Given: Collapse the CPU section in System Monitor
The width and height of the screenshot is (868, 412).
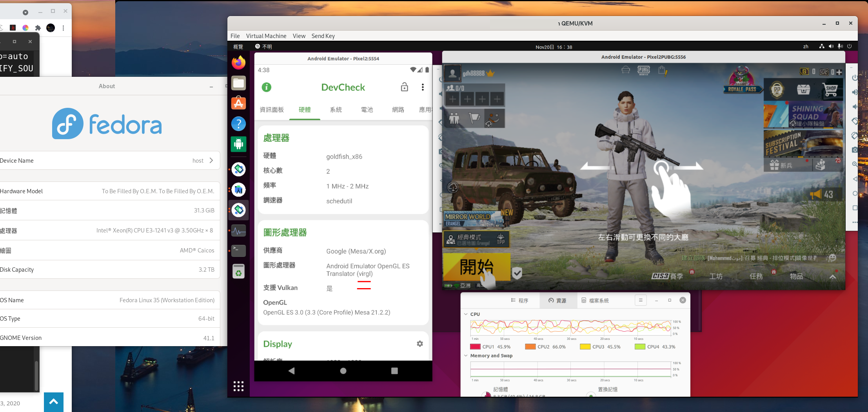Looking at the screenshot, I should tap(466, 314).
